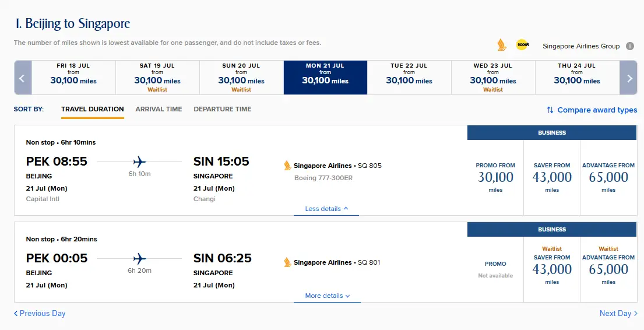Screen dimensions: 644x330
Task: Show earlier dates with left carousel arrow
Action: (23, 78)
